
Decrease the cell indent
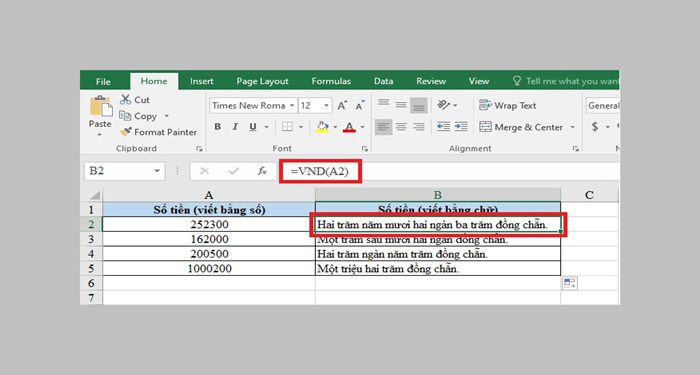click(443, 127)
